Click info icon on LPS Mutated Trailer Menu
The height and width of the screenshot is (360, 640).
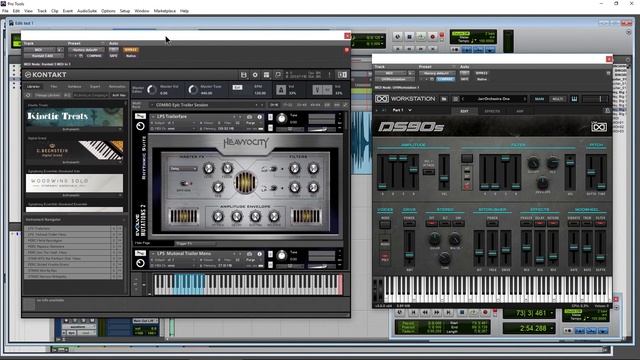[259, 253]
